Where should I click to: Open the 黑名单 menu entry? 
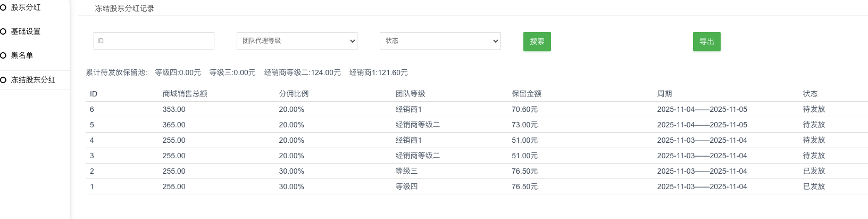click(22, 55)
